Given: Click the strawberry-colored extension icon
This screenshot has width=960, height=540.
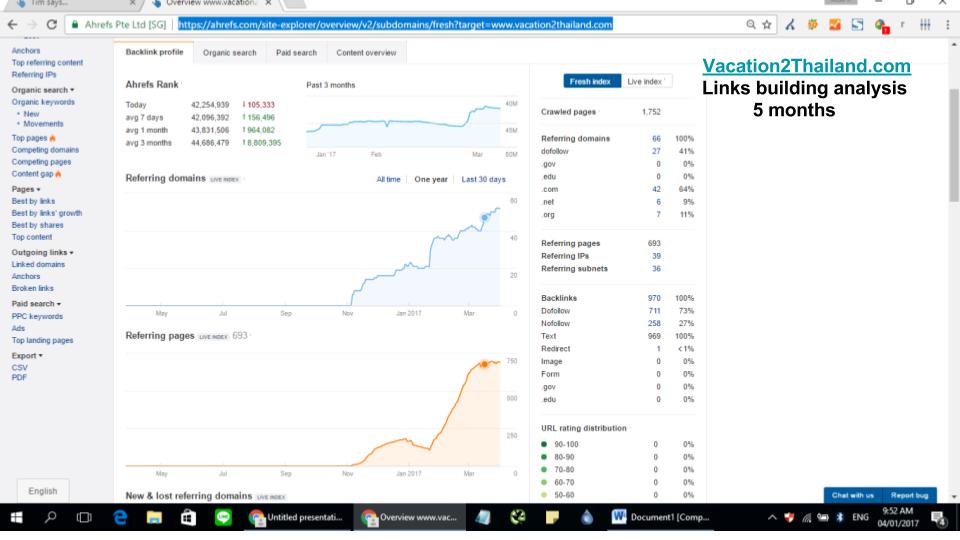Looking at the screenshot, I should (812, 25).
